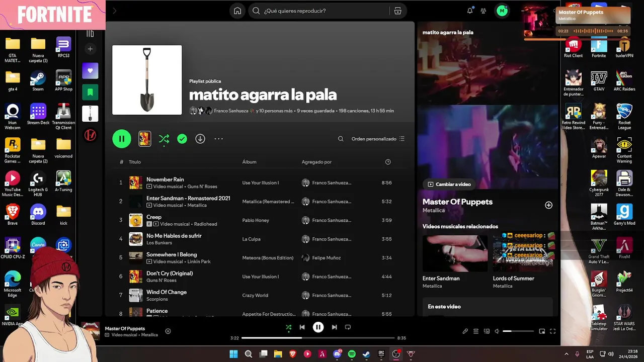The width and height of the screenshot is (644, 362).
Task: Go to Spotify home via house icon
Action: pos(237,11)
